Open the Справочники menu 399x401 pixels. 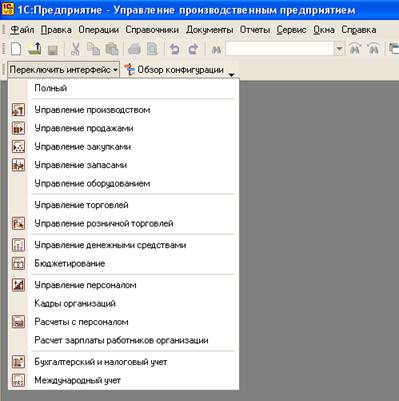[152, 30]
